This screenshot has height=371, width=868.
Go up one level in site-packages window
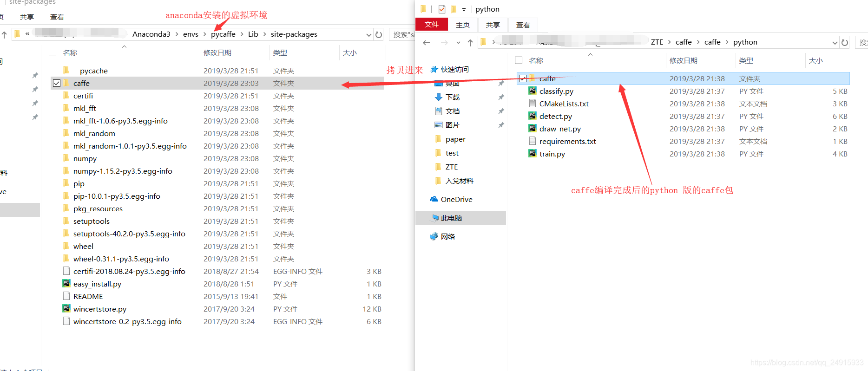click(4, 35)
